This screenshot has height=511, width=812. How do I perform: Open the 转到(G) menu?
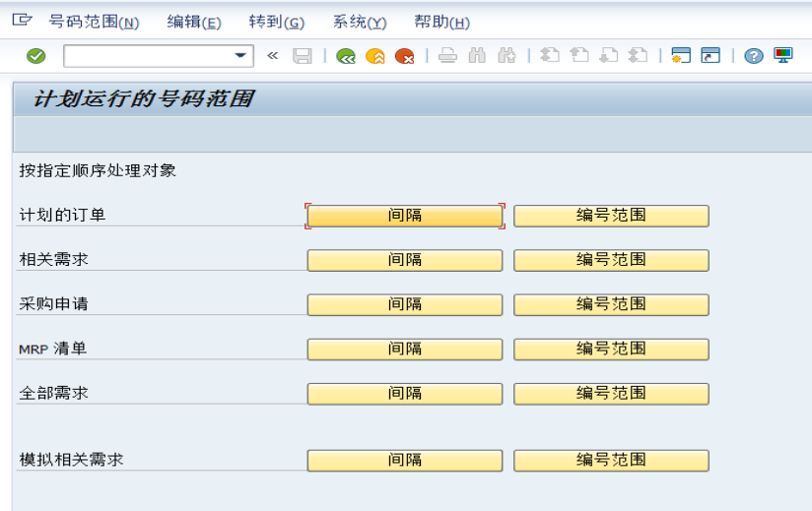[x=277, y=23]
